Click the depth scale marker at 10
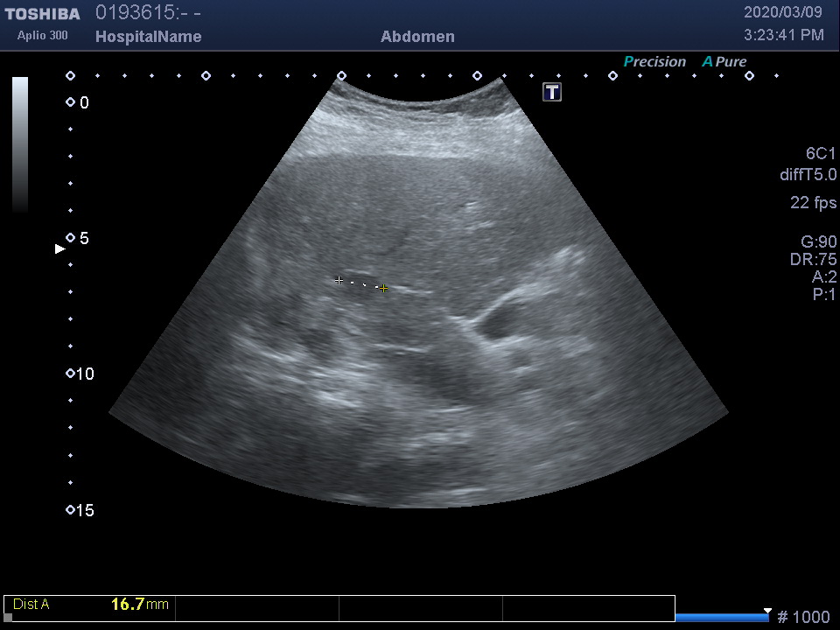Image resolution: width=840 pixels, height=630 pixels. [70, 374]
